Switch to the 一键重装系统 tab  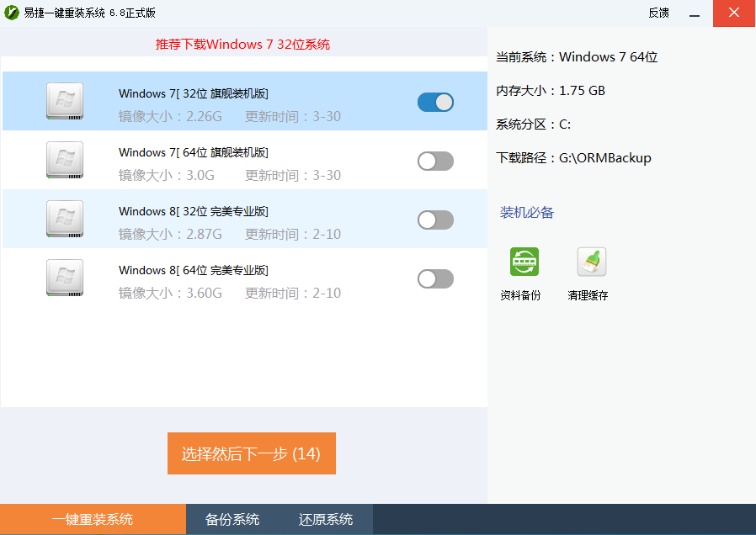(93, 519)
